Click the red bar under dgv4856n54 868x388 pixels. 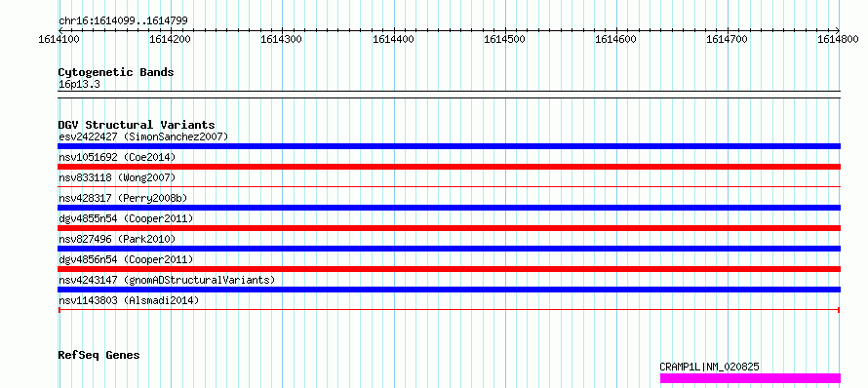pos(449,269)
